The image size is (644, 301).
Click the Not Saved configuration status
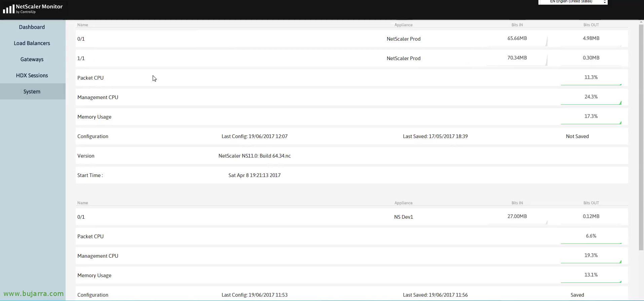[x=577, y=136]
